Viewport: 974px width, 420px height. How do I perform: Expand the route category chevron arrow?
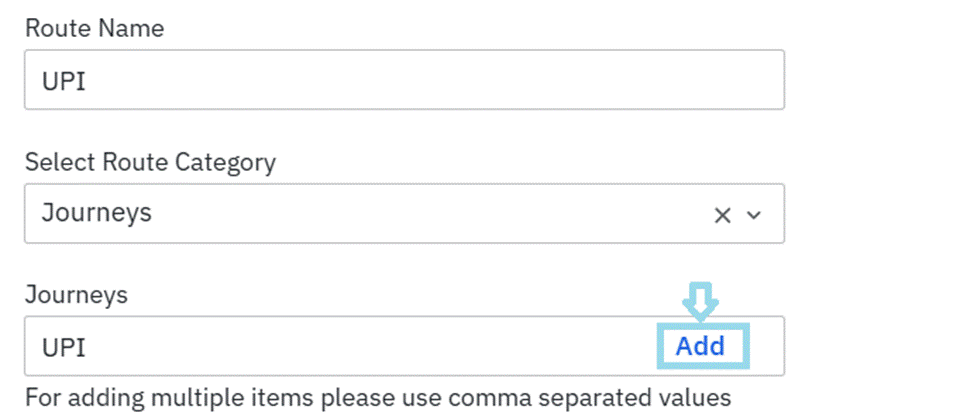click(754, 215)
